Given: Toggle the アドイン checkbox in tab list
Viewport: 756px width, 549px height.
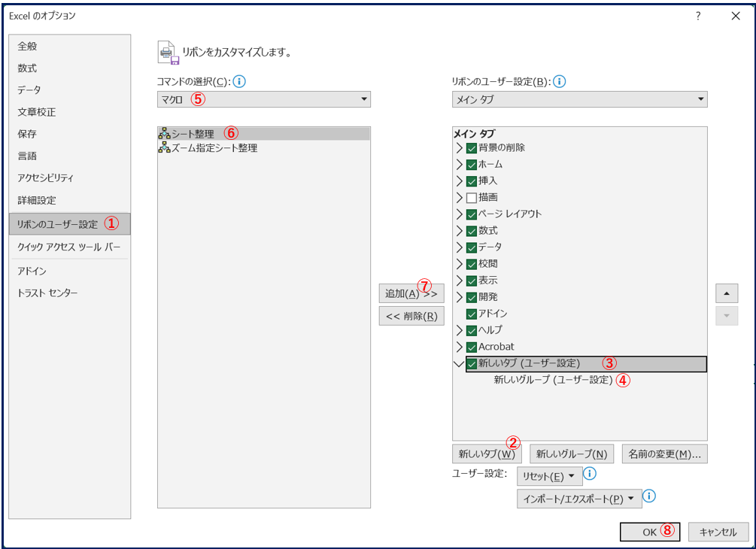Looking at the screenshot, I should click(x=472, y=314).
